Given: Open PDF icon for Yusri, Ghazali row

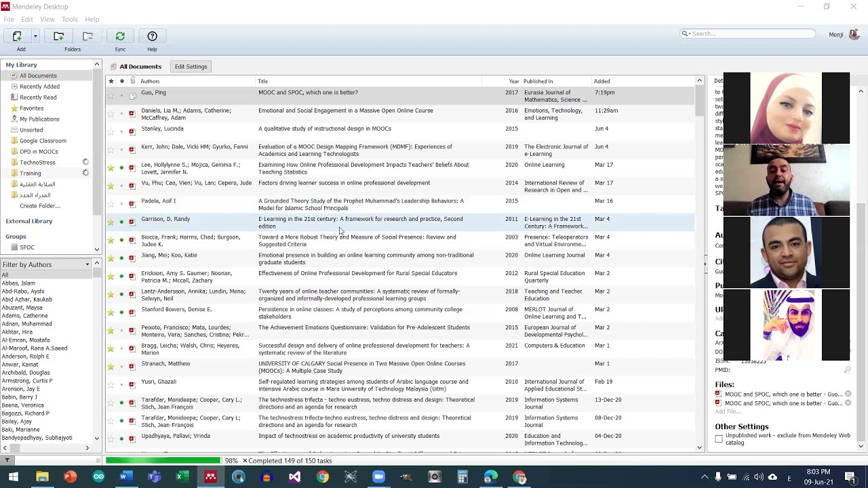Looking at the screenshot, I should click(x=132, y=385).
